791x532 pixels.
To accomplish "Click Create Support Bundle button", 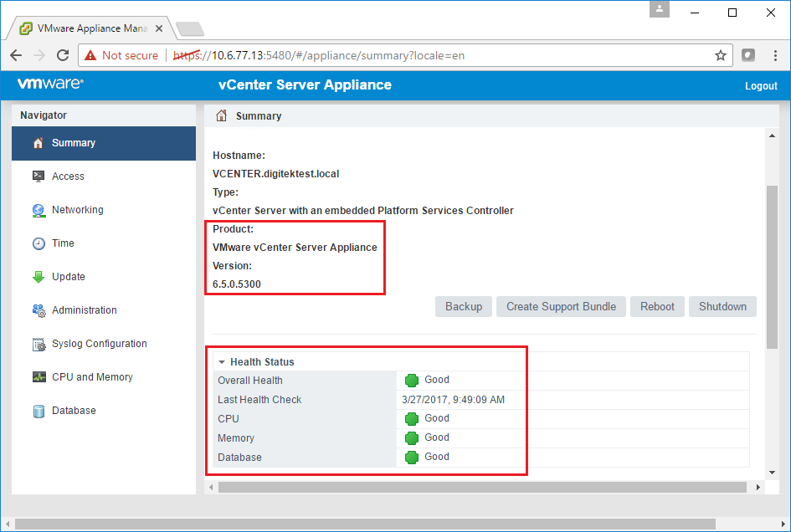I will 561,307.
